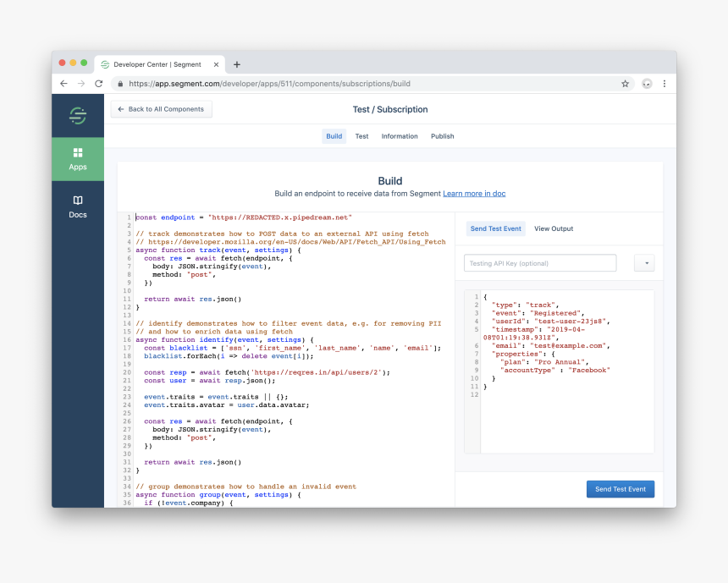This screenshot has height=583, width=728.
Task: Select the View Output tab
Action: tap(554, 228)
